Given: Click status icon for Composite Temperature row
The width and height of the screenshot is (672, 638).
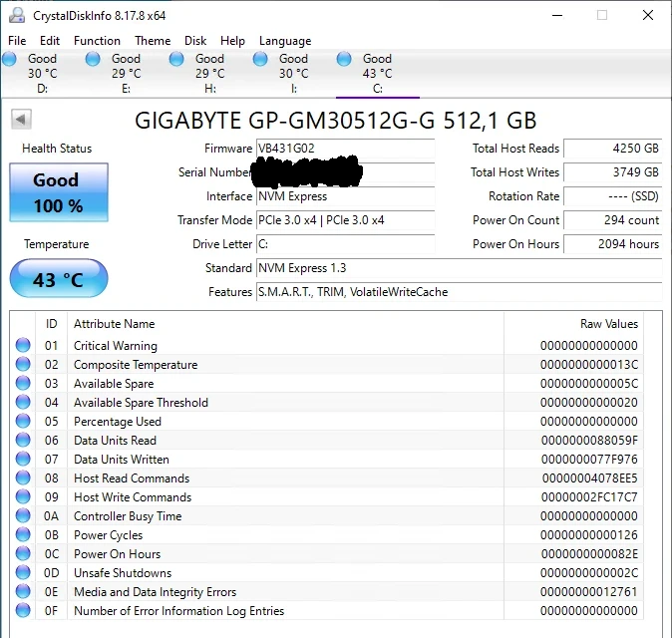Looking at the screenshot, I should [x=23, y=364].
